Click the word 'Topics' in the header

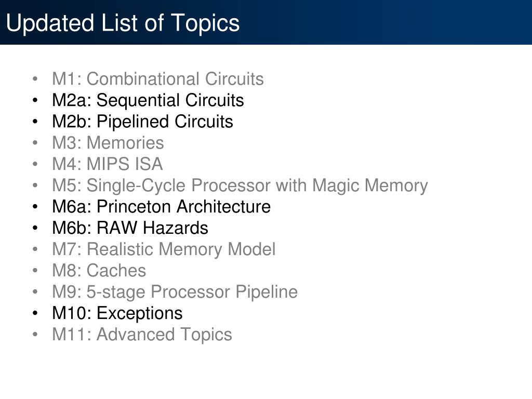(205, 23)
